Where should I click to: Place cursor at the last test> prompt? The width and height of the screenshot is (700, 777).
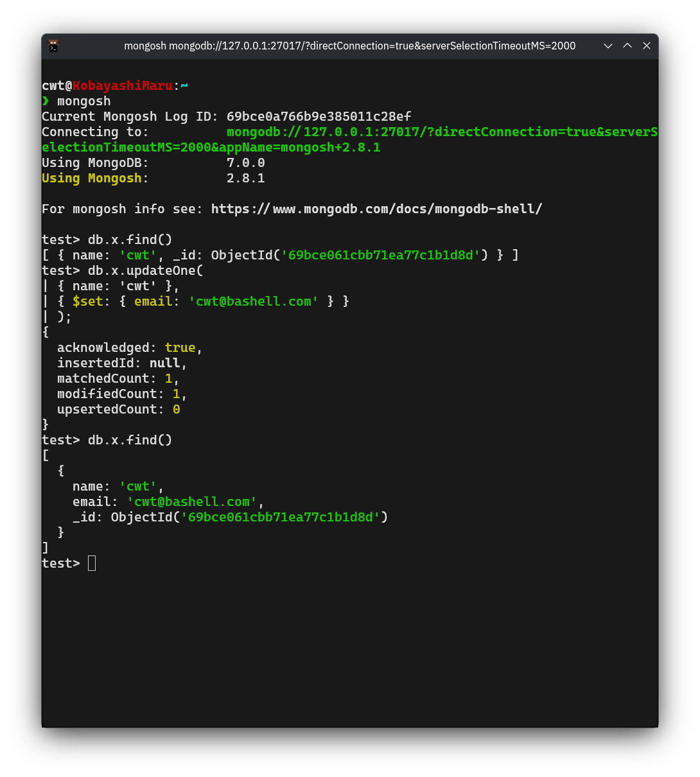coord(92,563)
